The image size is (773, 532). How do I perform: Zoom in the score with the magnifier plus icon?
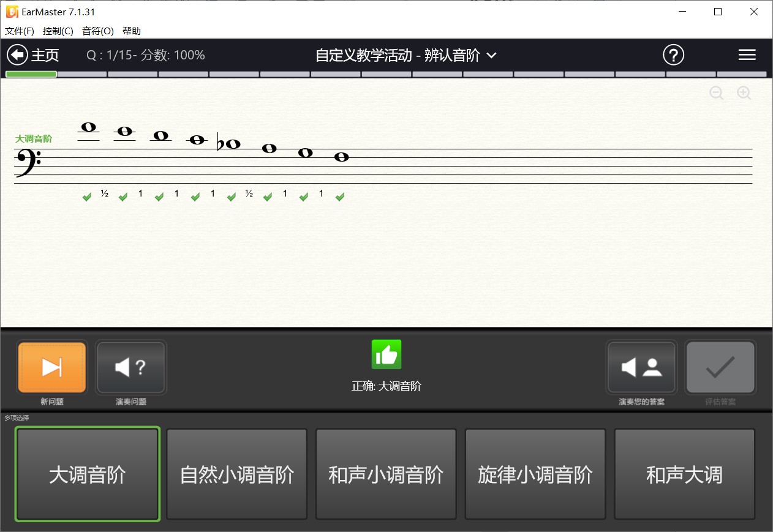click(744, 93)
